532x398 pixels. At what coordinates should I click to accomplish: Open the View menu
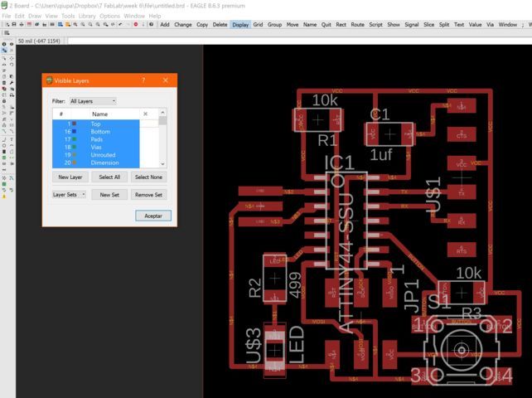(51, 16)
